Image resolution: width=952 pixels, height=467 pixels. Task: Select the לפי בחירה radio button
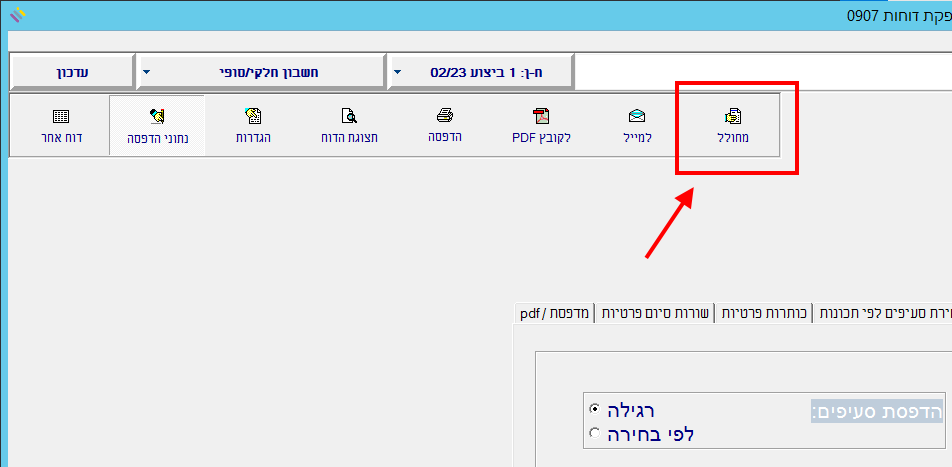point(596,433)
